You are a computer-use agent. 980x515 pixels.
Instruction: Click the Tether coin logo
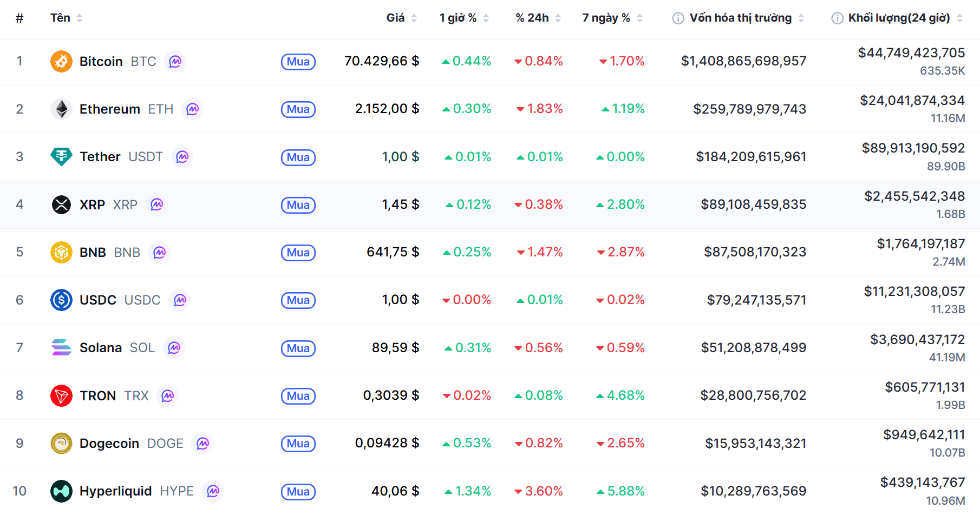click(61, 157)
